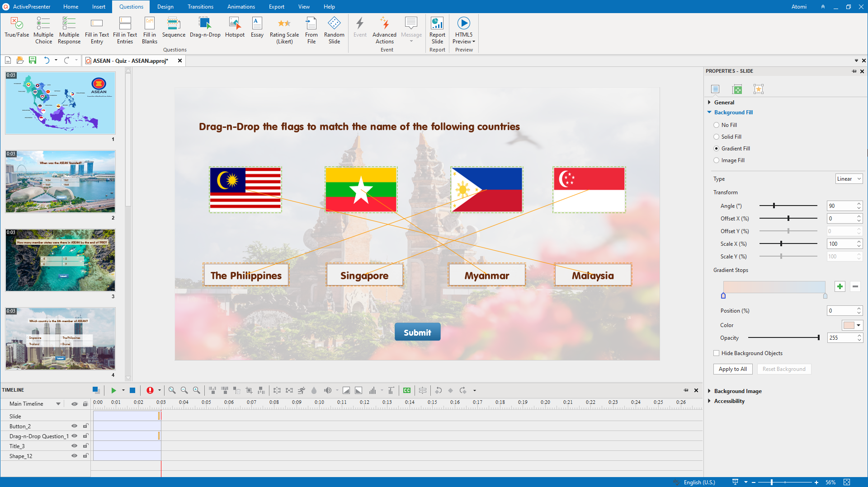Insert a Drag-n-Drop question

point(205,27)
